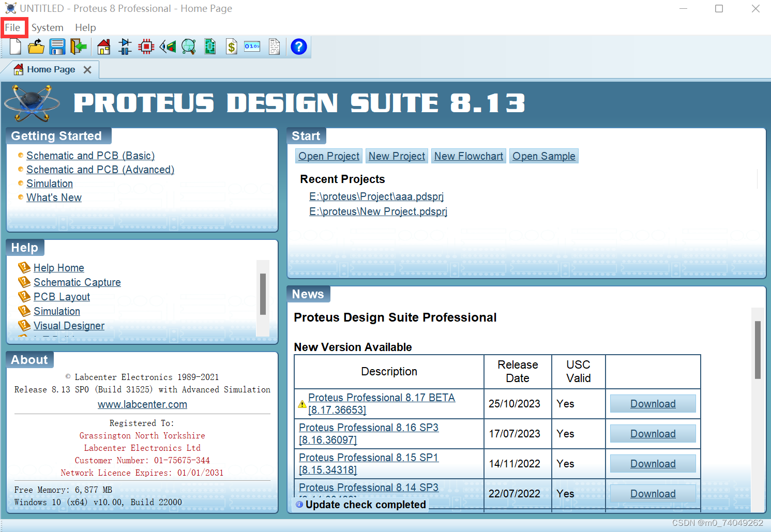Open the PCB Layout editor
This screenshot has height=532, width=771.
(146, 47)
